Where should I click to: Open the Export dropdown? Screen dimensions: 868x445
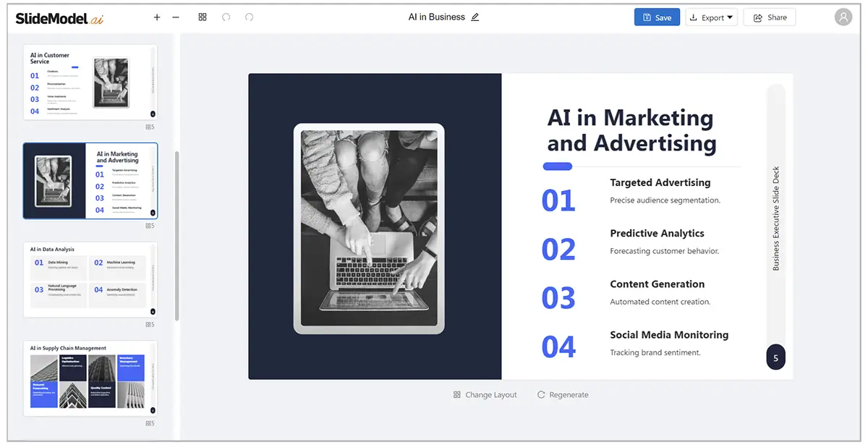tap(711, 17)
